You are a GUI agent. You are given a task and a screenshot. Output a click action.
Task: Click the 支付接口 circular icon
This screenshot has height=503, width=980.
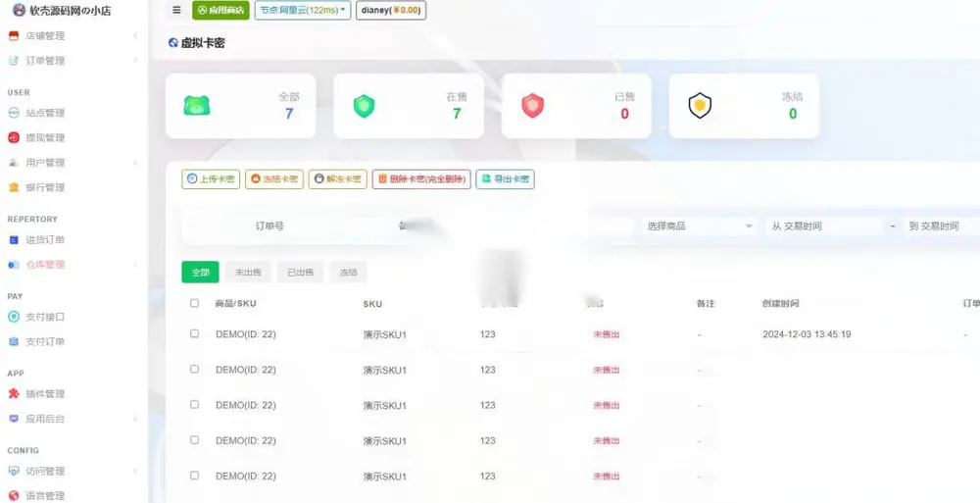[x=14, y=317]
